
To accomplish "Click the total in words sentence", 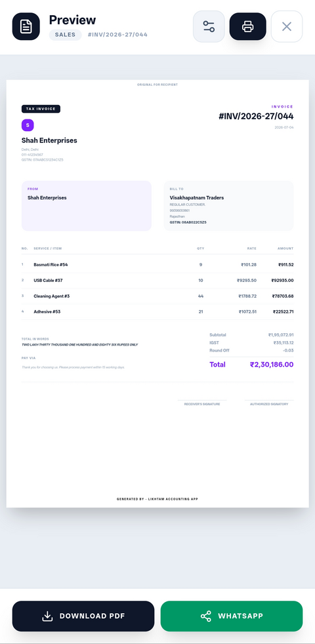I will pos(80,344).
